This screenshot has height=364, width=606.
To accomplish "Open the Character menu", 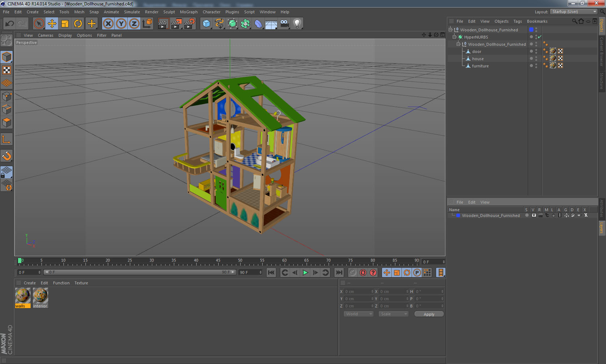I will click(x=211, y=12).
